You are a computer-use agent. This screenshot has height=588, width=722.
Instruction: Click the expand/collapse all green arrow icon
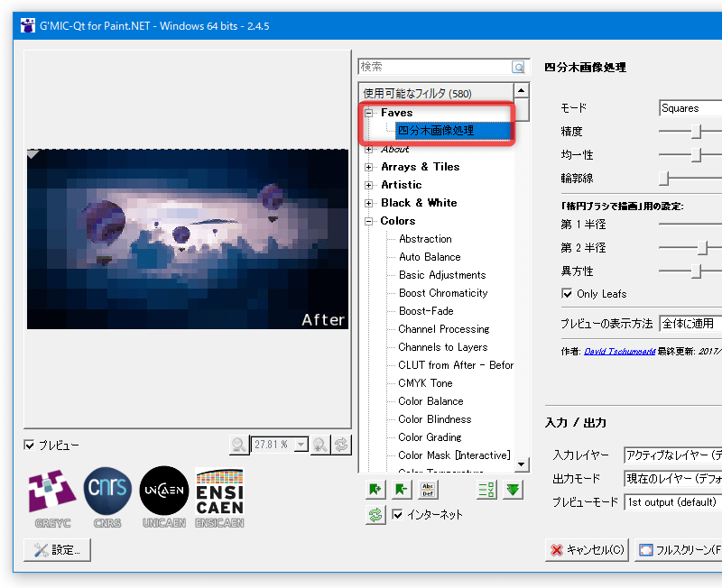(513, 490)
